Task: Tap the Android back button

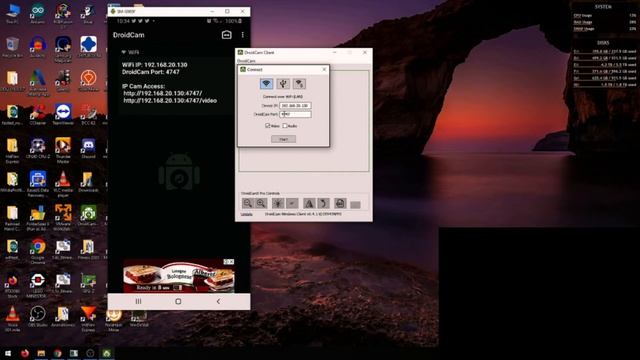Action: tap(218, 301)
